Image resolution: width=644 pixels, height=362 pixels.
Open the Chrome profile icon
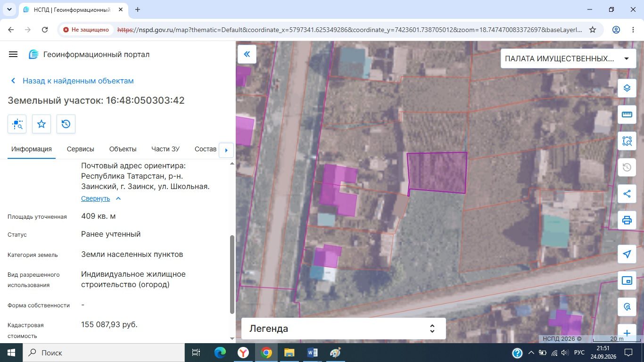pos(616,30)
